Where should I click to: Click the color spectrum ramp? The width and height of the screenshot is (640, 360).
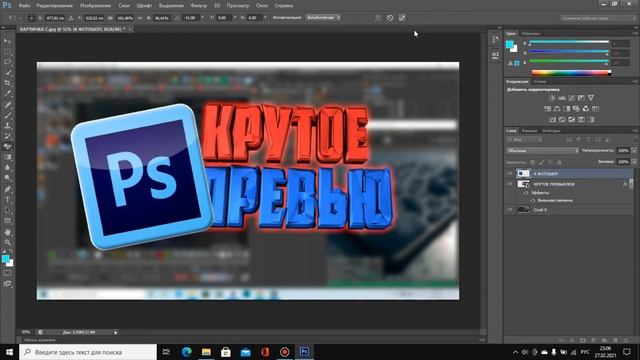click(571, 73)
